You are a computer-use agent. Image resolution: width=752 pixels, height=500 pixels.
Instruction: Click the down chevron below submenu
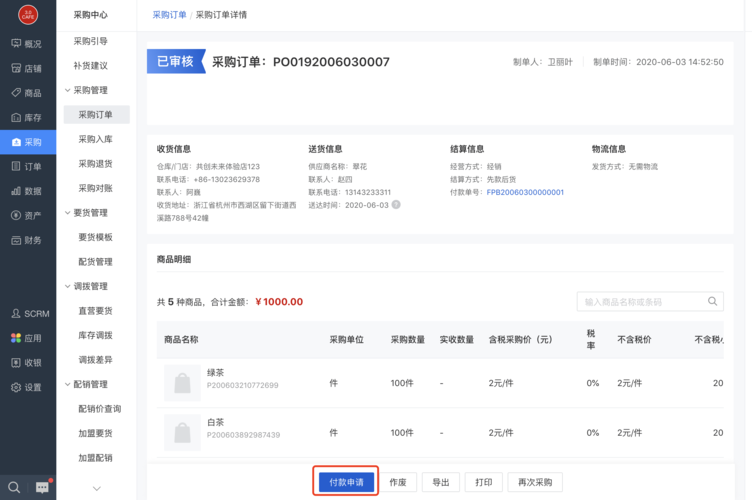click(97, 488)
